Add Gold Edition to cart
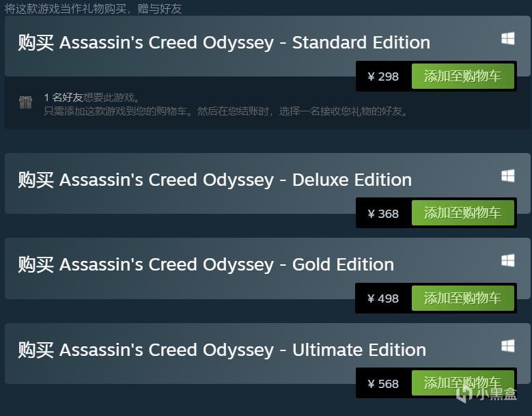This screenshot has width=532, height=416. (463, 299)
